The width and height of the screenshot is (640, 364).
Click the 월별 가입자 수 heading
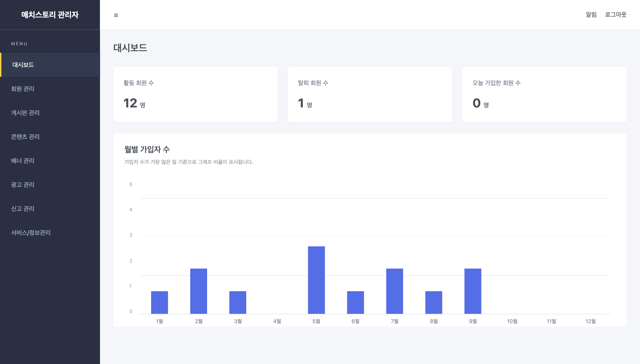[x=147, y=149]
